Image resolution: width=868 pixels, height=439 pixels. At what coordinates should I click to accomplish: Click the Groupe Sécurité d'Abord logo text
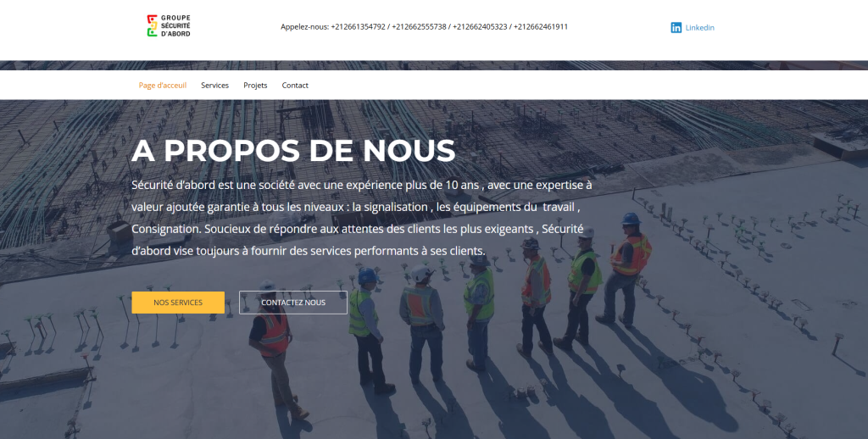click(175, 26)
